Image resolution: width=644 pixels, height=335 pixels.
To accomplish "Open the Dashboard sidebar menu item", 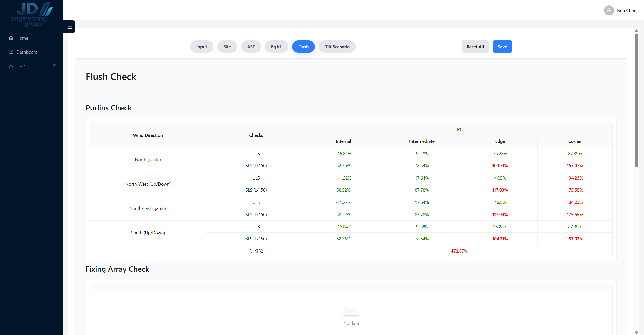I will [x=31, y=52].
